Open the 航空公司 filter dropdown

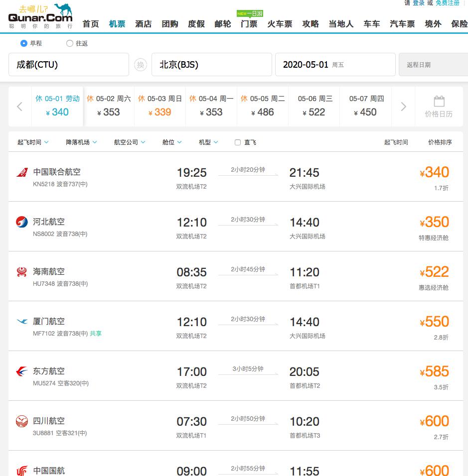pyautogui.click(x=130, y=142)
